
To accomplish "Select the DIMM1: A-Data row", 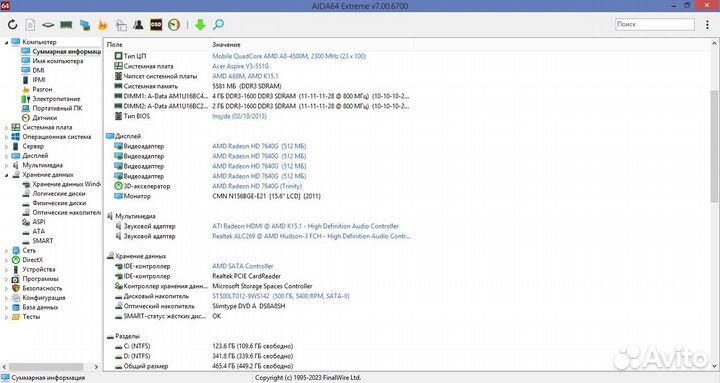I will pos(261,96).
